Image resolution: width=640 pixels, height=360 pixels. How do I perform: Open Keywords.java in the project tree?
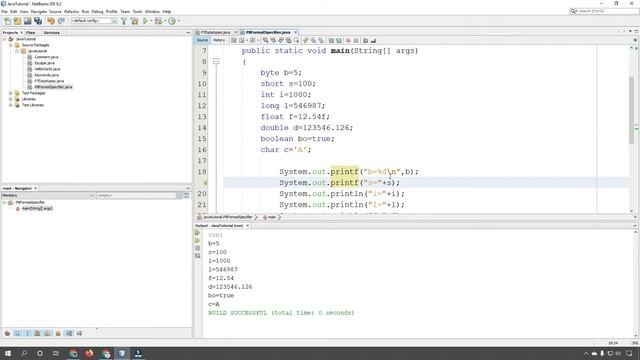point(47,75)
